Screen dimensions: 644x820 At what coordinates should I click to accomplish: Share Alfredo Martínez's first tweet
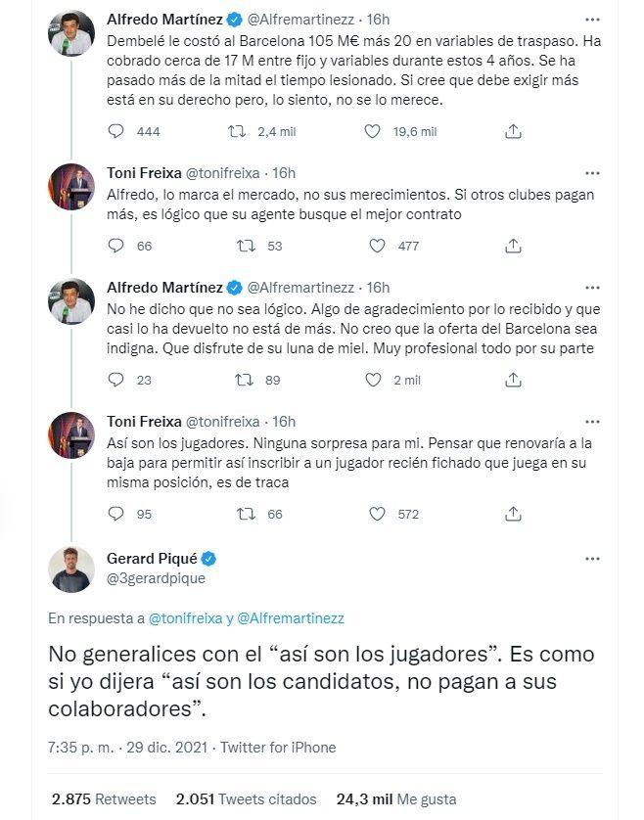[511, 131]
